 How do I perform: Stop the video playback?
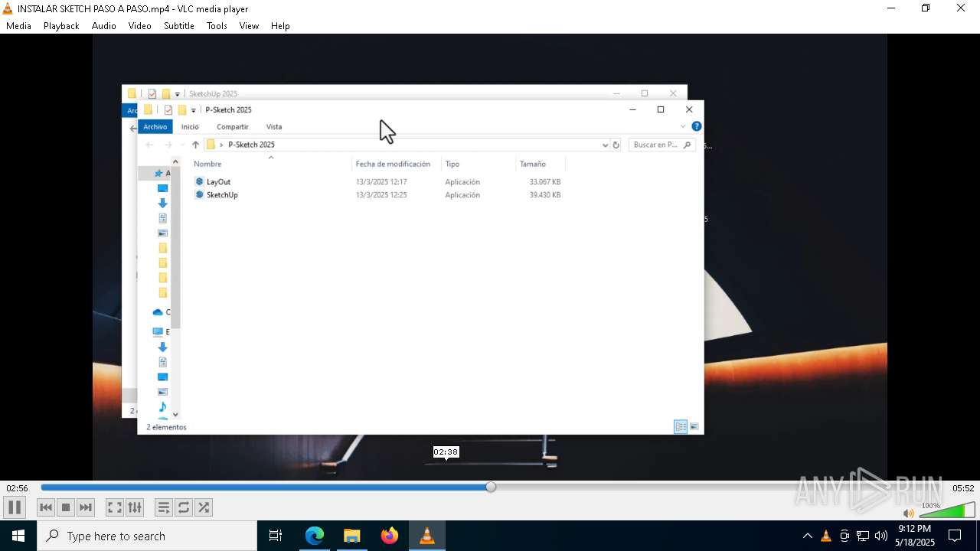click(x=66, y=507)
